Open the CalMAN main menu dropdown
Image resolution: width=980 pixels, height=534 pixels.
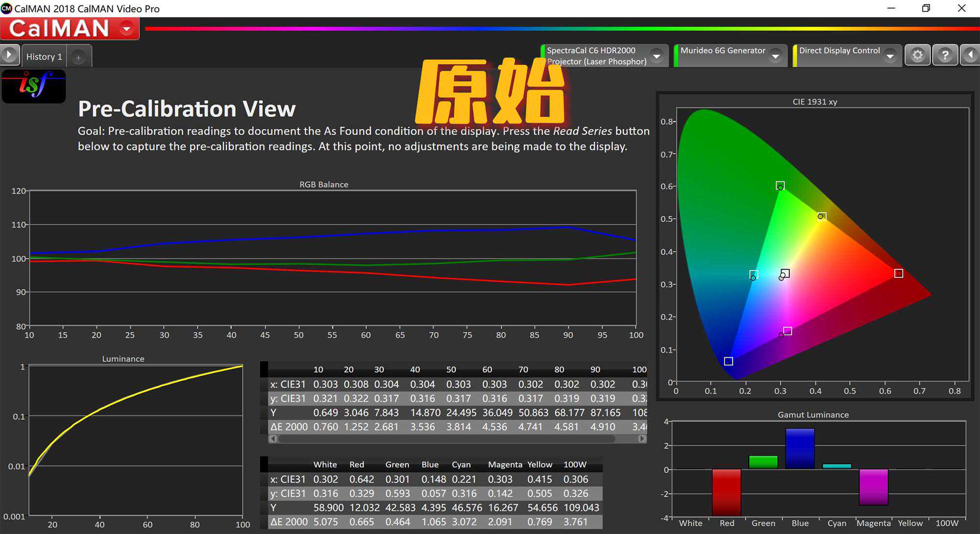(x=127, y=28)
